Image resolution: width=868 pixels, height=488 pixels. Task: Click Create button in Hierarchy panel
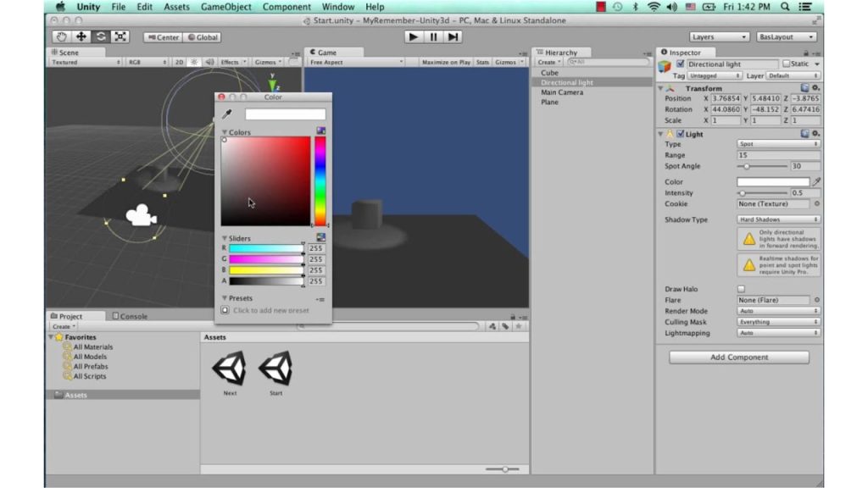[x=549, y=62]
